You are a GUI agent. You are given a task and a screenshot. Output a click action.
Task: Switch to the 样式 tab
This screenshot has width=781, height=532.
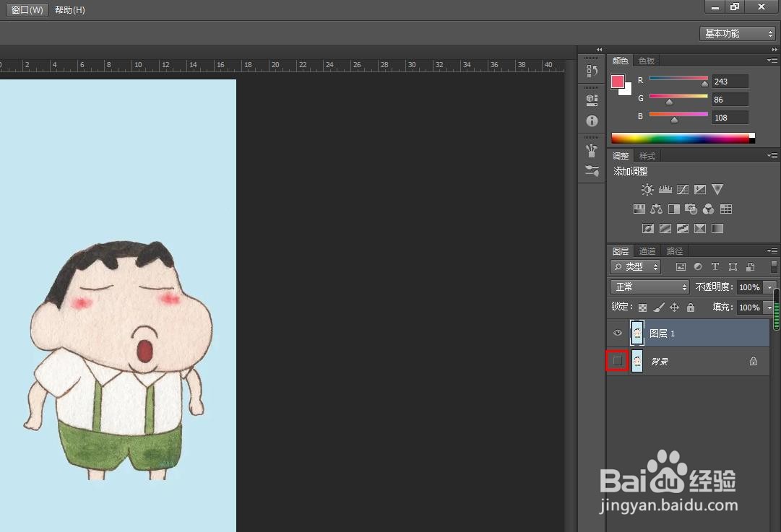[x=647, y=156]
